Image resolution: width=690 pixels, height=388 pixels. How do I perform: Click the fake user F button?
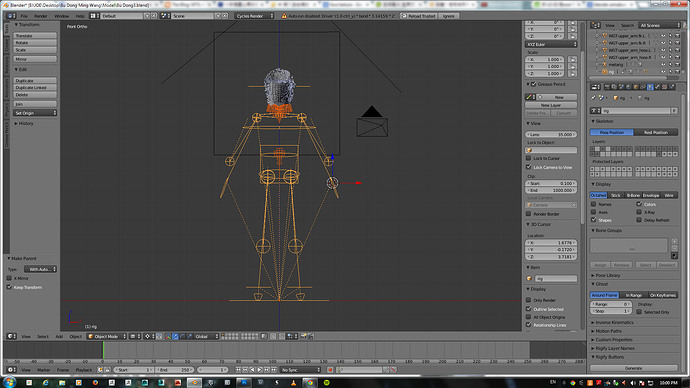coord(674,111)
